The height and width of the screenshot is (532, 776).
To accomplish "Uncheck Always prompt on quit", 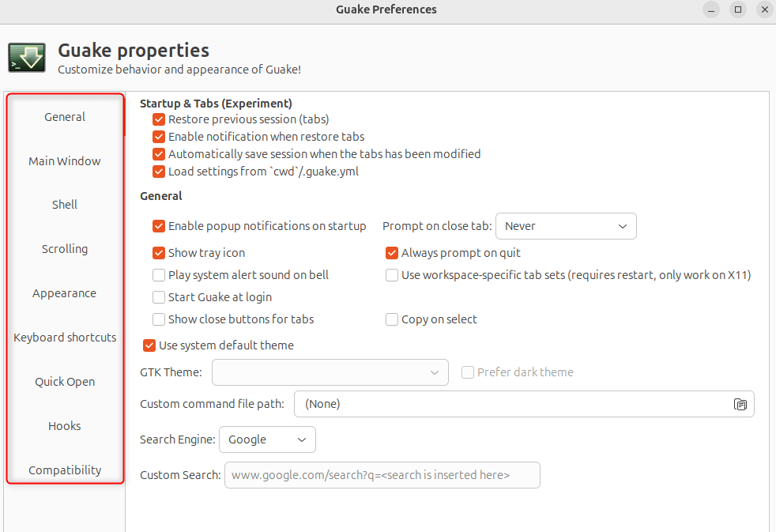I will click(392, 253).
